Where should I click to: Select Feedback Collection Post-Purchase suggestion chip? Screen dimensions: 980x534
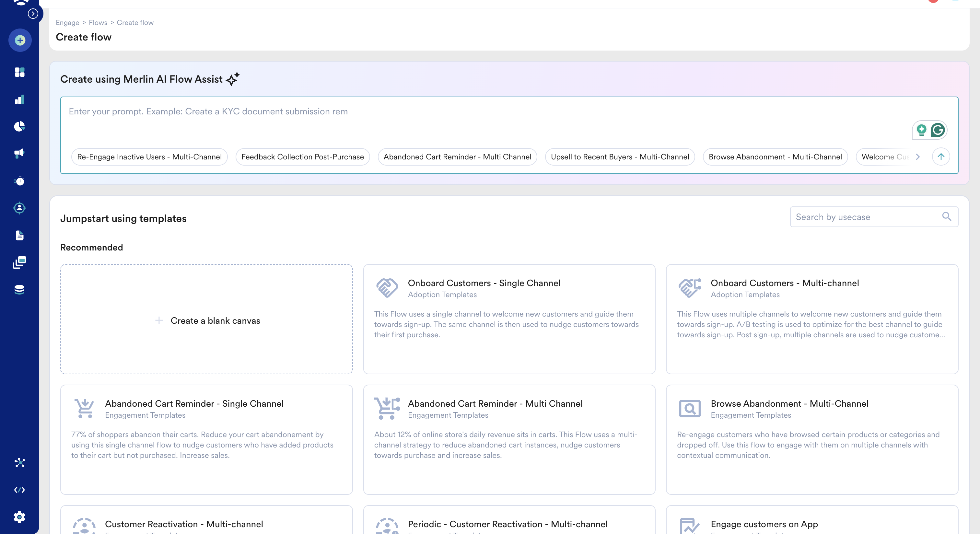302,157
